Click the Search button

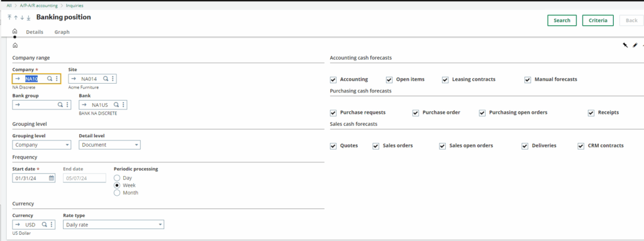tap(562, 21)
